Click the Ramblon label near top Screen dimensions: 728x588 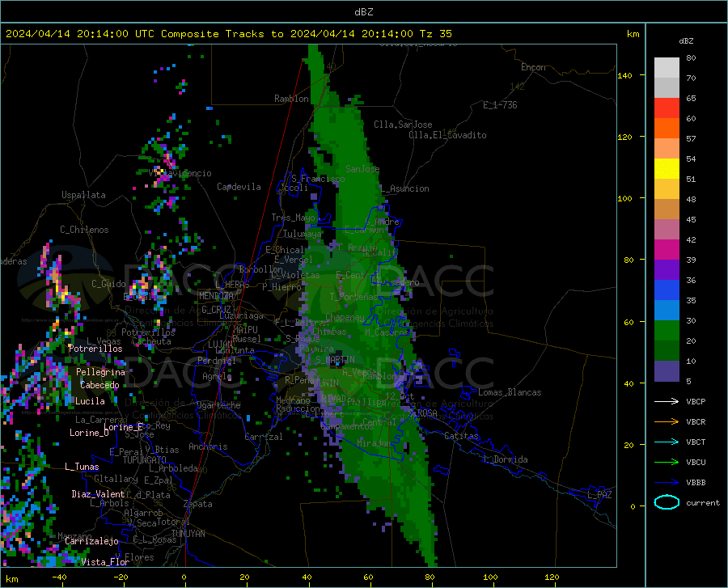pyautogui.click(x=291, y=99)
